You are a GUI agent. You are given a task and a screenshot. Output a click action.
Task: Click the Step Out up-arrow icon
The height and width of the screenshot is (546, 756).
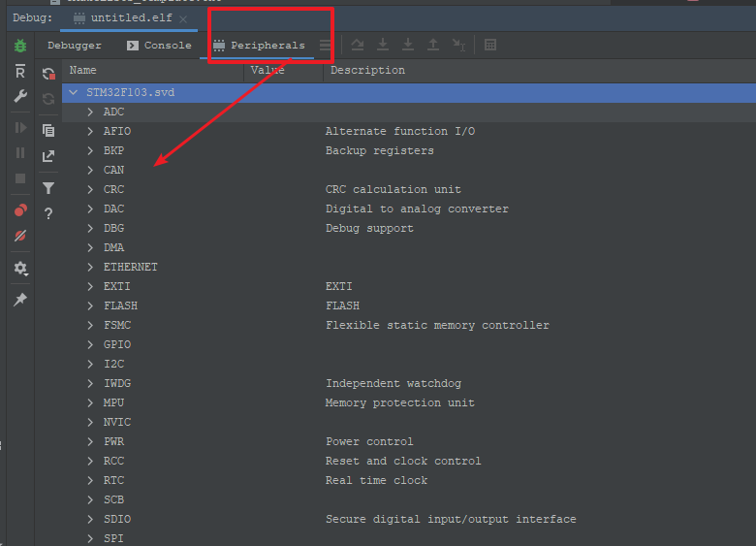click(433, 45)
